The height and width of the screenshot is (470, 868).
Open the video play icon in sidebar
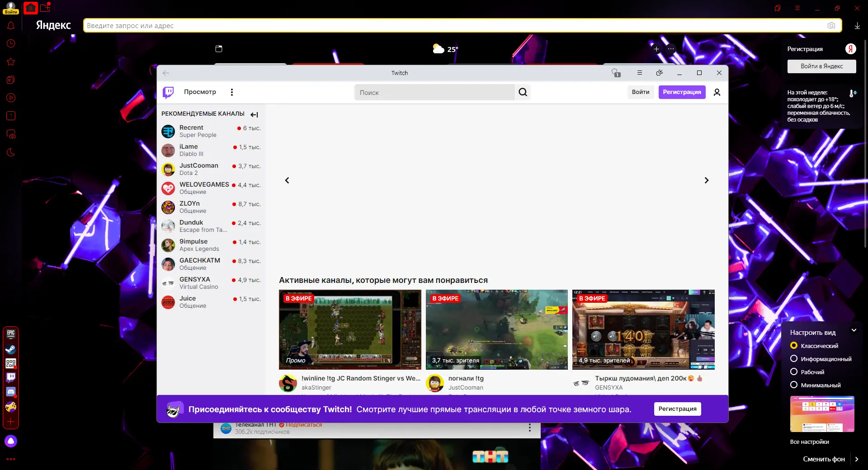11,98
